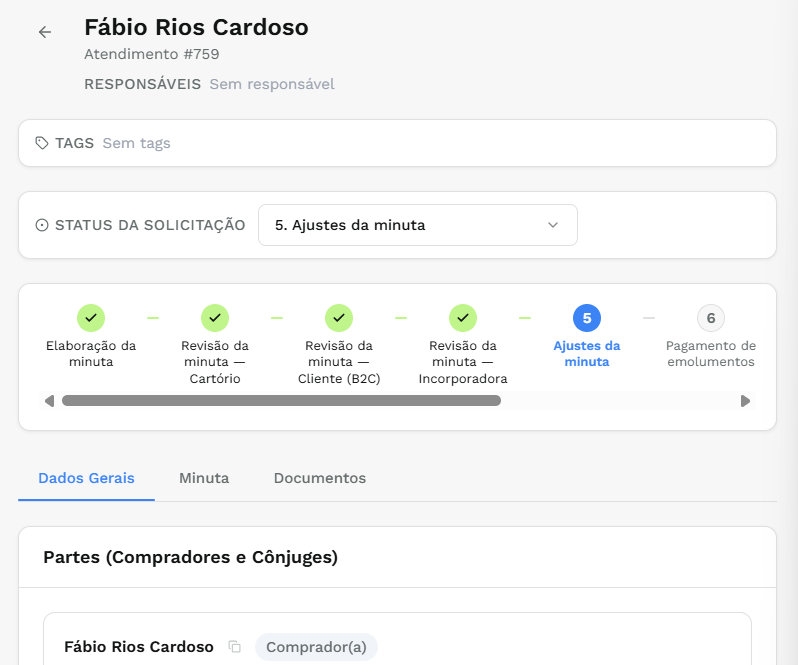Click the tag icon beside TAGS
Image resolution: width=798 pixels, height=665 pixels.
pyautogui.click(x=42, y=143)
